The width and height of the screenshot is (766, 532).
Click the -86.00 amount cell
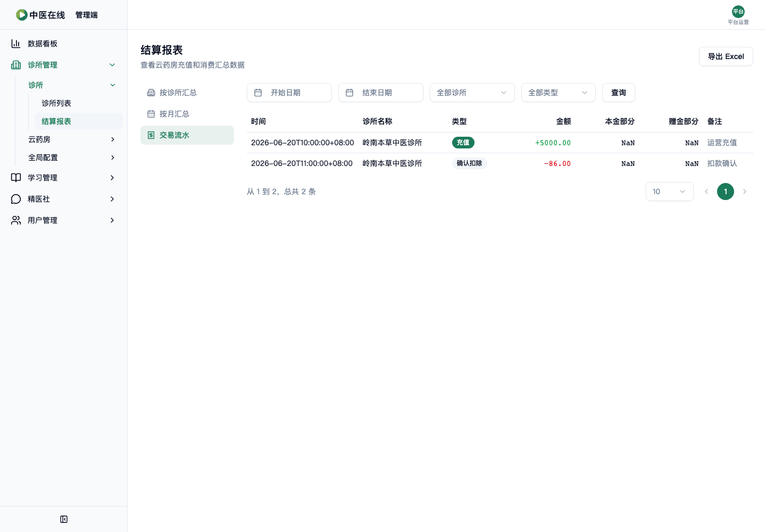557,163
